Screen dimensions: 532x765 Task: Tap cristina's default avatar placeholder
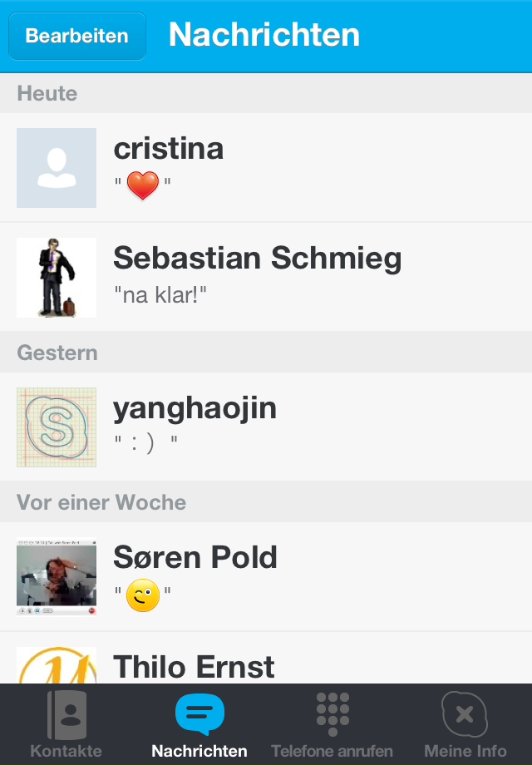tap(57, 168)
